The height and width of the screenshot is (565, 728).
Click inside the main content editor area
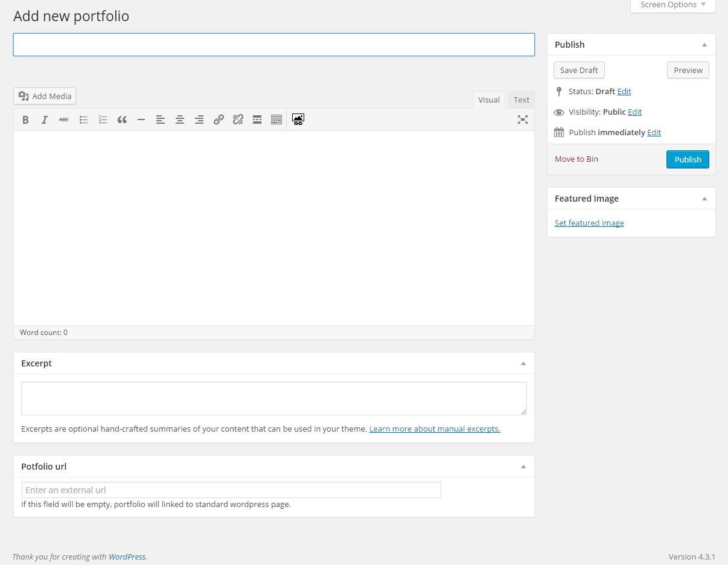(274, 228)
